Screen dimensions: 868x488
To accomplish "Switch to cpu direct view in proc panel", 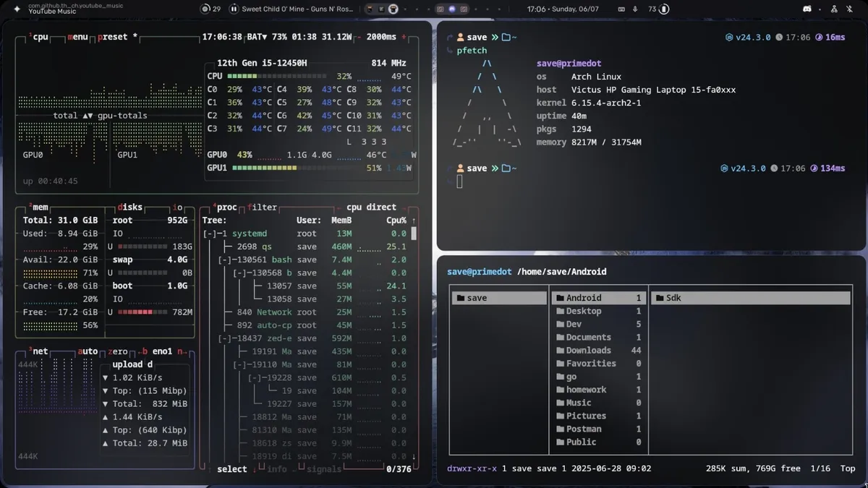I will pyautogui.click(x=370, y=207).
